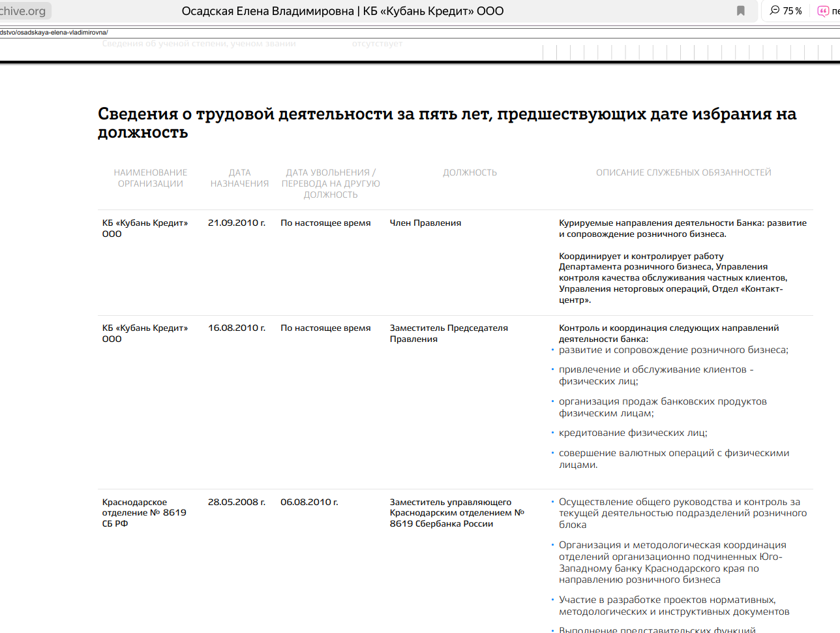
Task: Click 'КБ «Кубань Кредит» ООО' in the 16.08.2010 row
Action: [145, 333]
